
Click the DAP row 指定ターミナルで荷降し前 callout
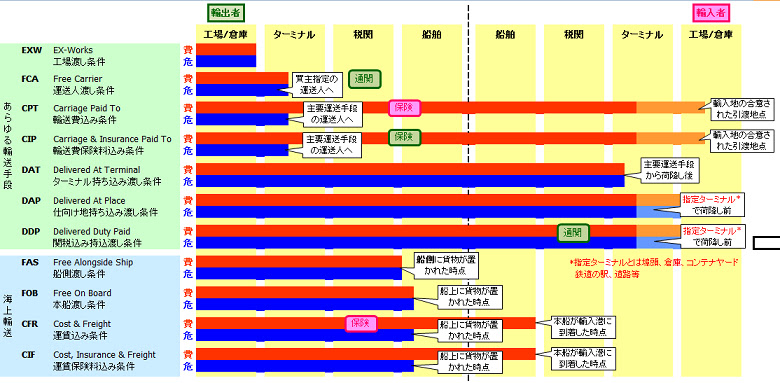pyautogui.click(x=713, y=205)
